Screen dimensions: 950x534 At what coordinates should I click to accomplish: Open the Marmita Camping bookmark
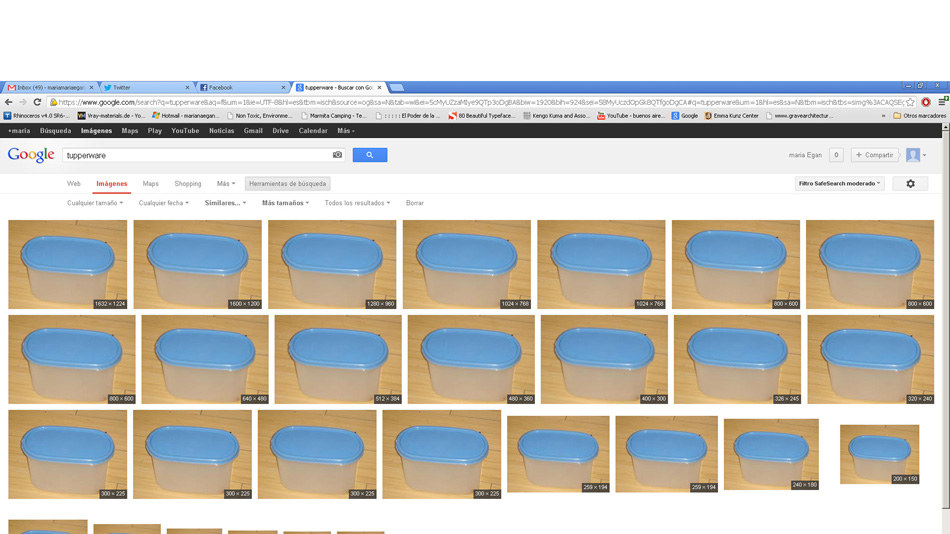point(333,116)
